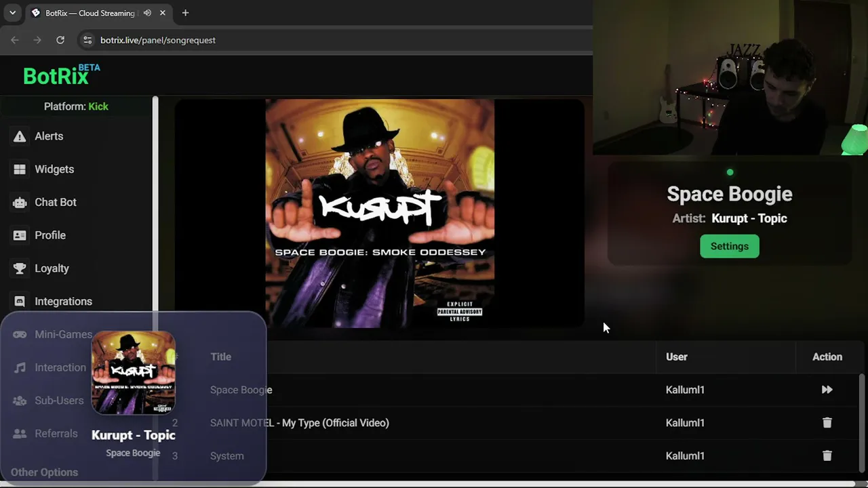Click the Action column header
The width and height of the screenshot is (868, 488).
click(827, 357)
